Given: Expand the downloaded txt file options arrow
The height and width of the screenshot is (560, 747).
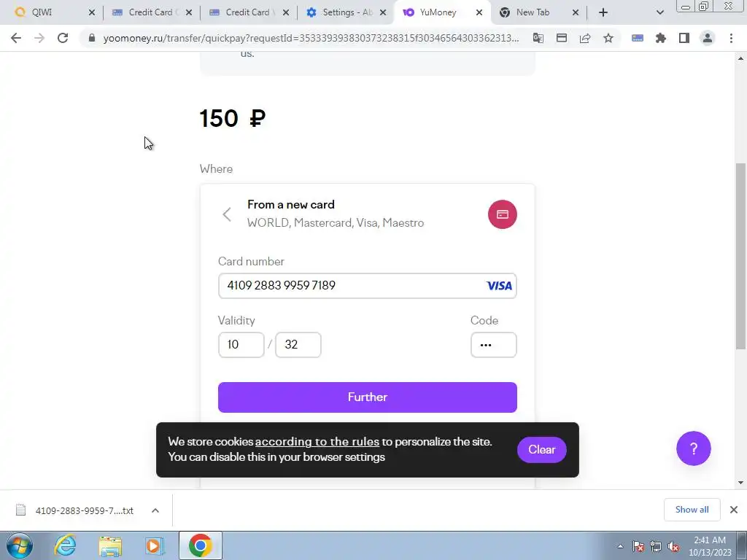Looking at the screenshot, I should click(x=155, y=510).
